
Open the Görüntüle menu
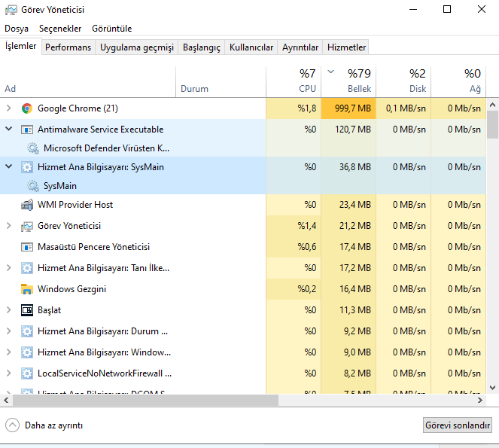[111, 29]
